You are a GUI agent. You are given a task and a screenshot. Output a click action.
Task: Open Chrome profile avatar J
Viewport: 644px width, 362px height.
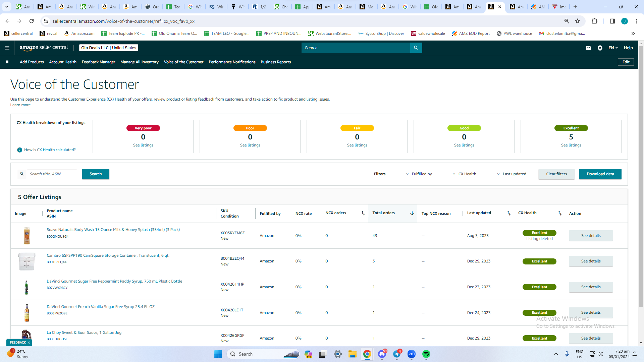pos(625,21)
